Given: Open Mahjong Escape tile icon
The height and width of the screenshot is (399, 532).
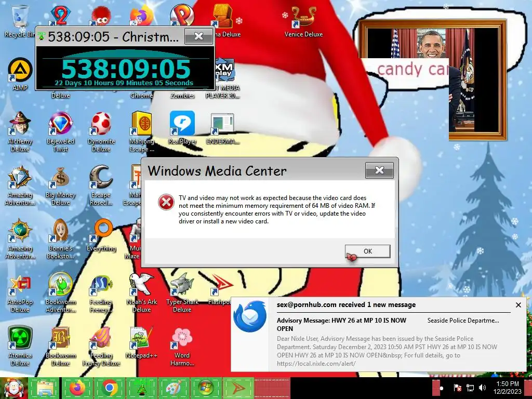Looking at the screenshot, I should [141, 131].
